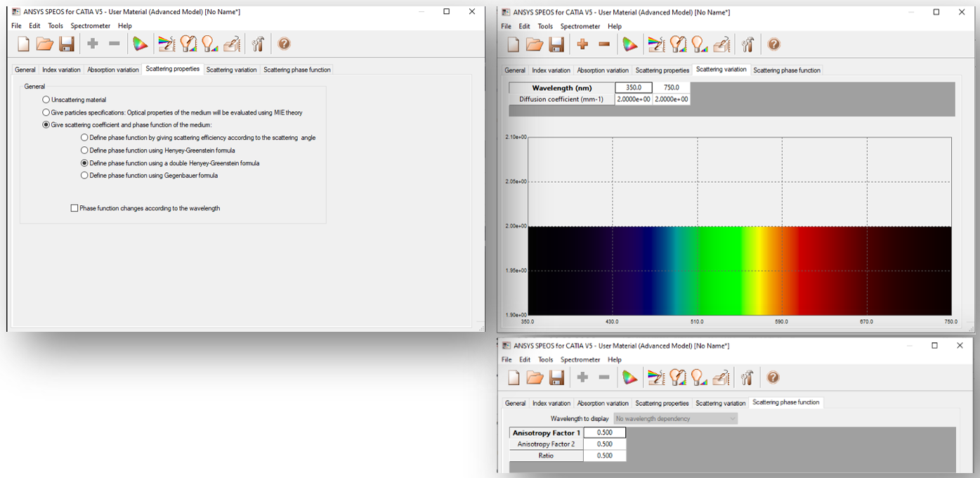Click the yellow band of the spectrum graph

click(759, 271)
